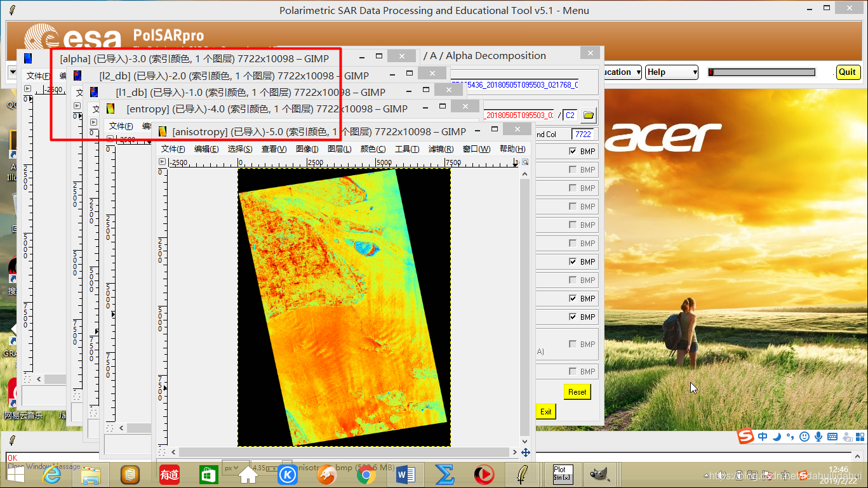The width and height of the screenshot is (868, 488).
Task: Open the 选择(S) menu
Action: tap(240, 149)
